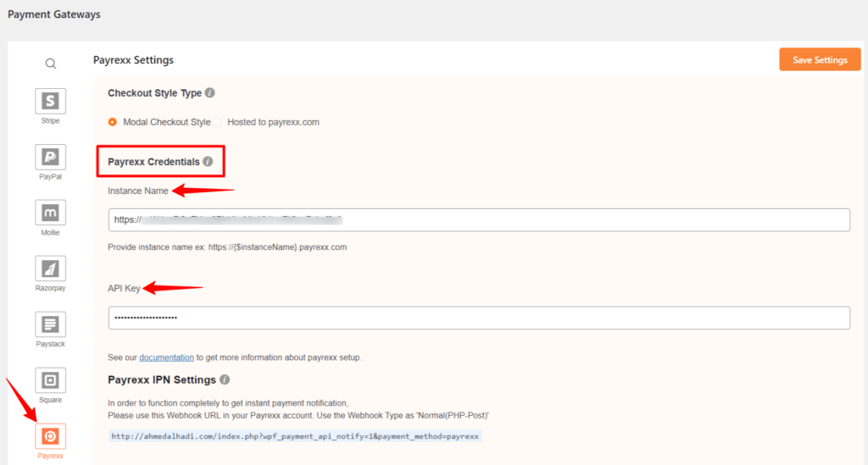868x465 pixels.
Task: Show info tooltip for Payrexx IPN Settings
Action: pos(224,379)
